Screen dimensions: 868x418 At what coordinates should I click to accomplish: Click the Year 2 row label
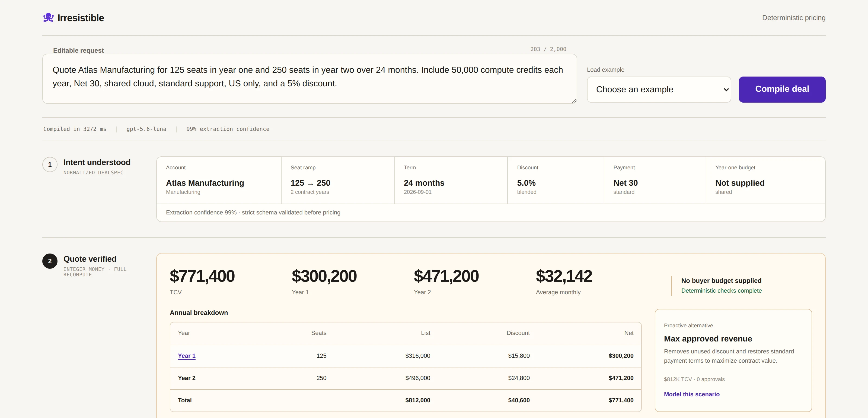point(187,378)
